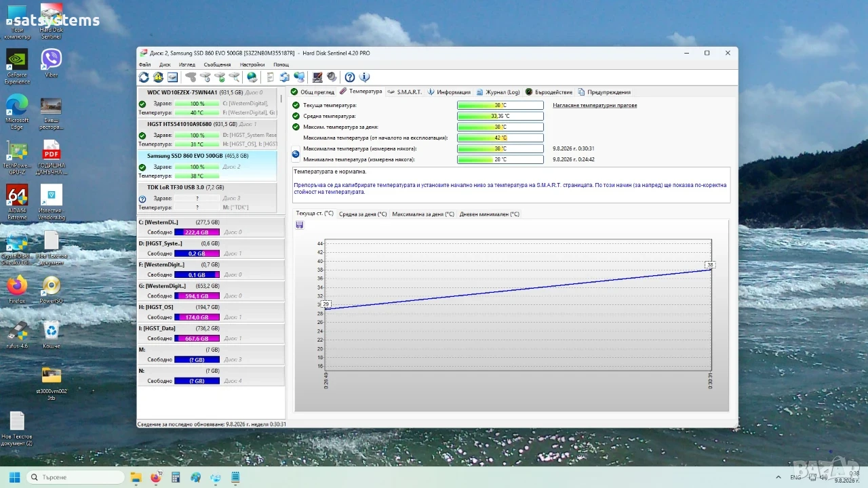Click the networked computers toolbar icon
Image resolution: width=868 pixels, height=488 pixels.
[x=299, y=77]
